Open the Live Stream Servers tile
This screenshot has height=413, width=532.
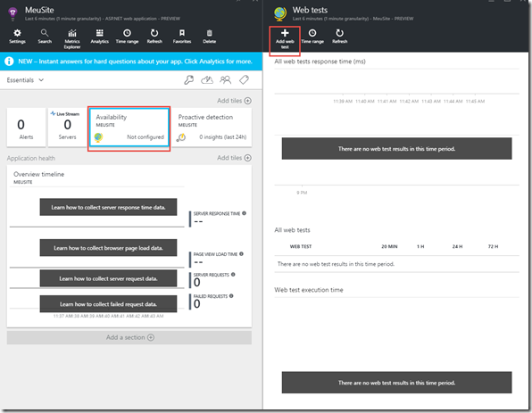click(67, 128)
